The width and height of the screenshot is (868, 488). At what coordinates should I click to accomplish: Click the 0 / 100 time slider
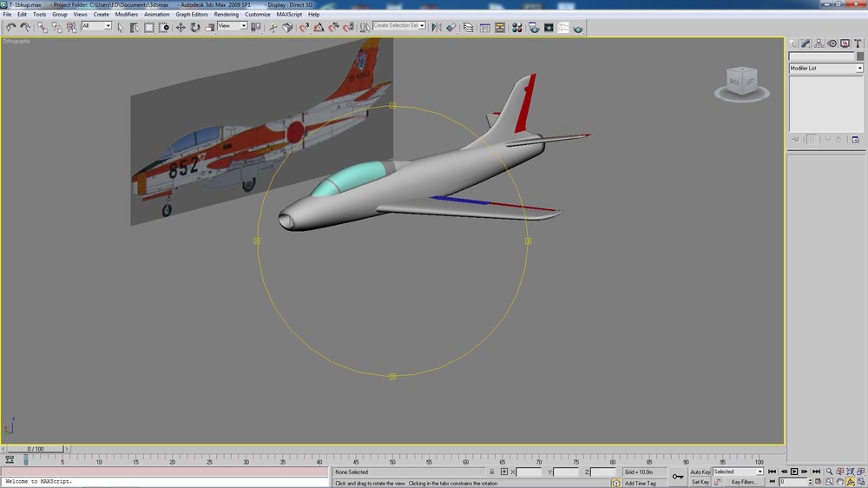(x=36, y=449)
